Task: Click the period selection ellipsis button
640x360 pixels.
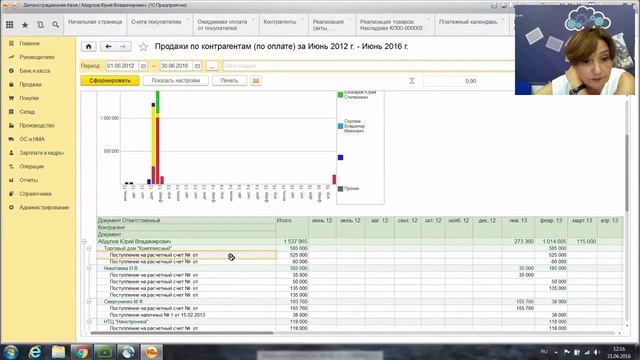Action: click(212, 66)
